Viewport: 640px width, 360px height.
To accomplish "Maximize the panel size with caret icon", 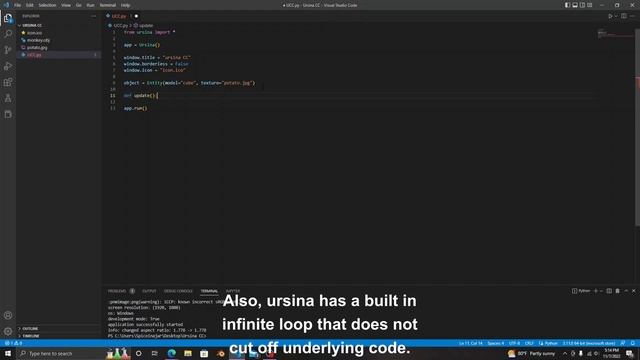I will point(626,291).
